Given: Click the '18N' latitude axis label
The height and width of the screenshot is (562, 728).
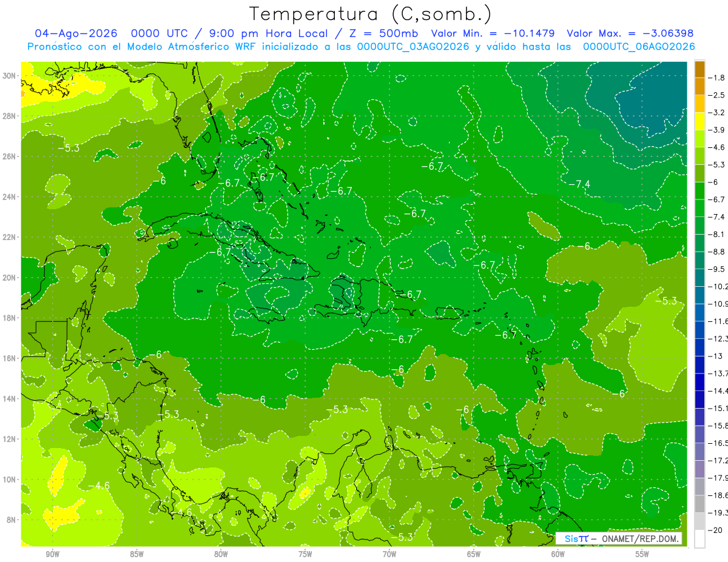Looking at the screenshot, I should click(10, 318).
